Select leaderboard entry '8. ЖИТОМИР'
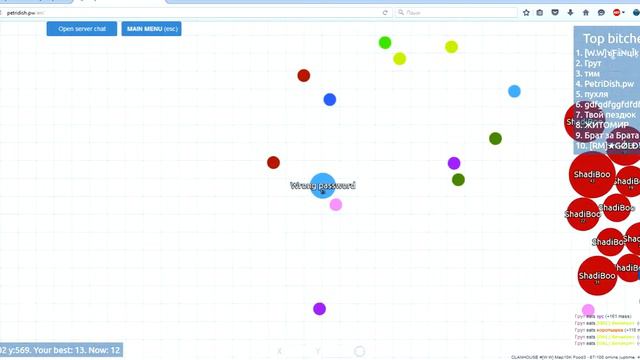Image resolution: width=640 pixels, height=360 pixels. coord(602,125)
